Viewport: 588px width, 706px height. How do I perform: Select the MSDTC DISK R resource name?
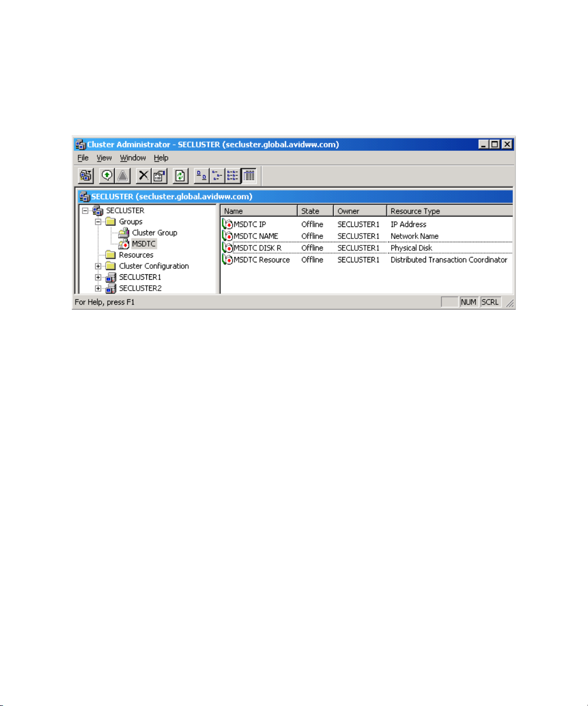(x=257, y=248)
